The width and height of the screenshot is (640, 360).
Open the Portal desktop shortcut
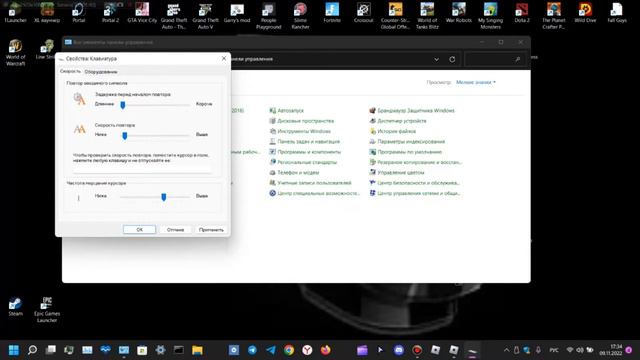click(78, 13)
